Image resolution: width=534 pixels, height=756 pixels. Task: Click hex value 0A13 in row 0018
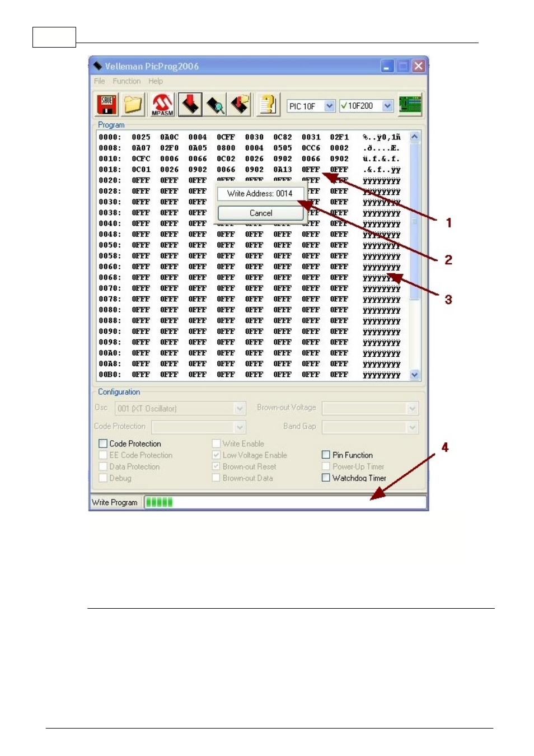283,170
